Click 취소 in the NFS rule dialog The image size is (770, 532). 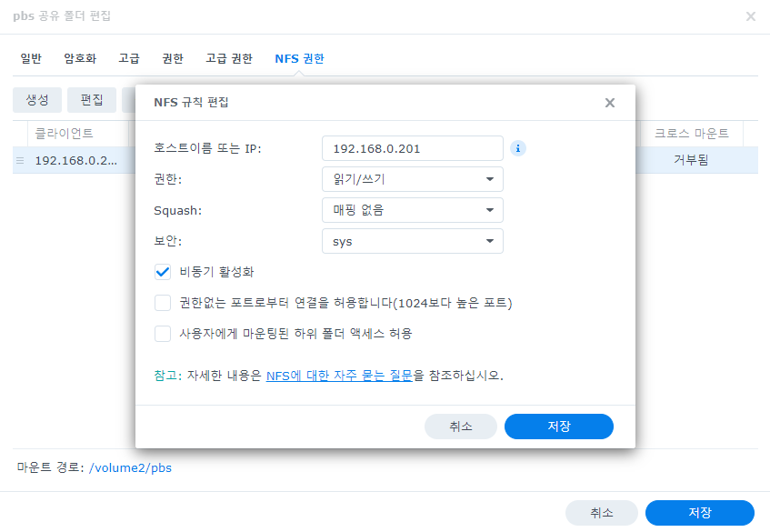(461, 427)
